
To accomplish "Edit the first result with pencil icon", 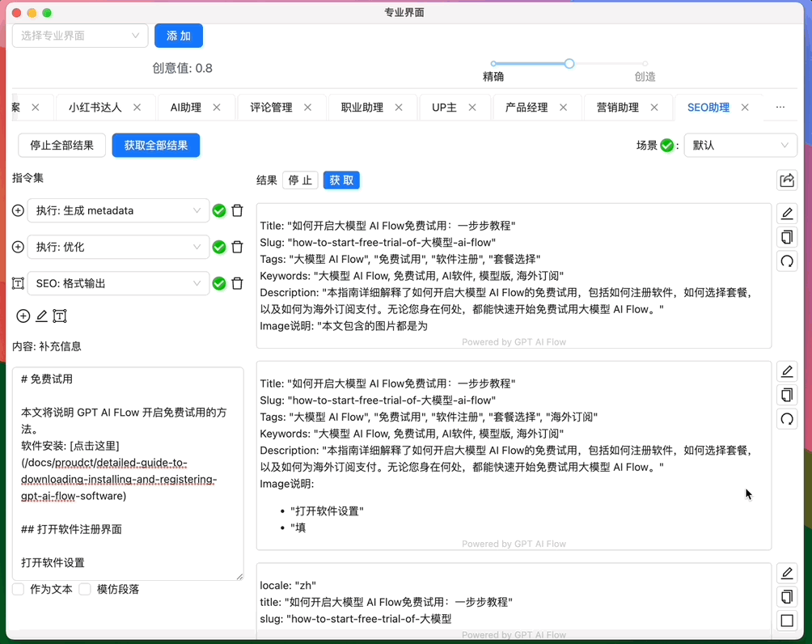I will tap(787, 213).
